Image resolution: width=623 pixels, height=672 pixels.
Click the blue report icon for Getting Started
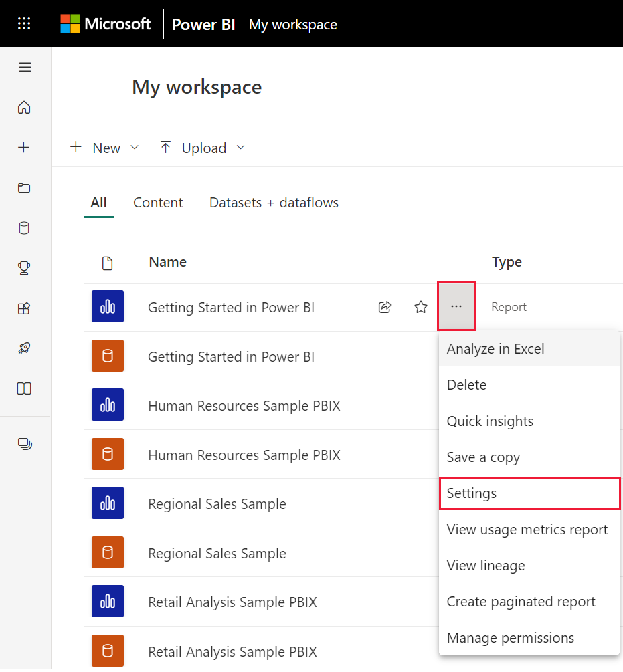click(x=108, y=306)
